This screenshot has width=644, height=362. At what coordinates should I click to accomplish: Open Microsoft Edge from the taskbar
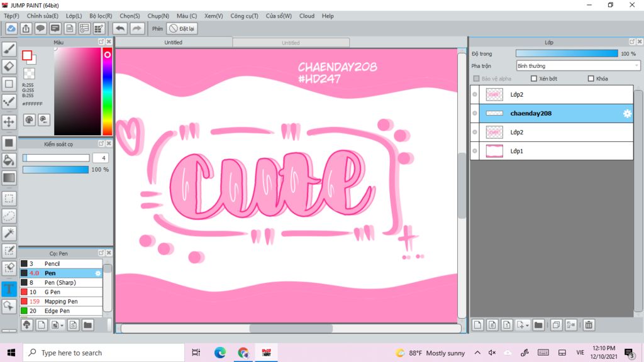click(219, 353)
